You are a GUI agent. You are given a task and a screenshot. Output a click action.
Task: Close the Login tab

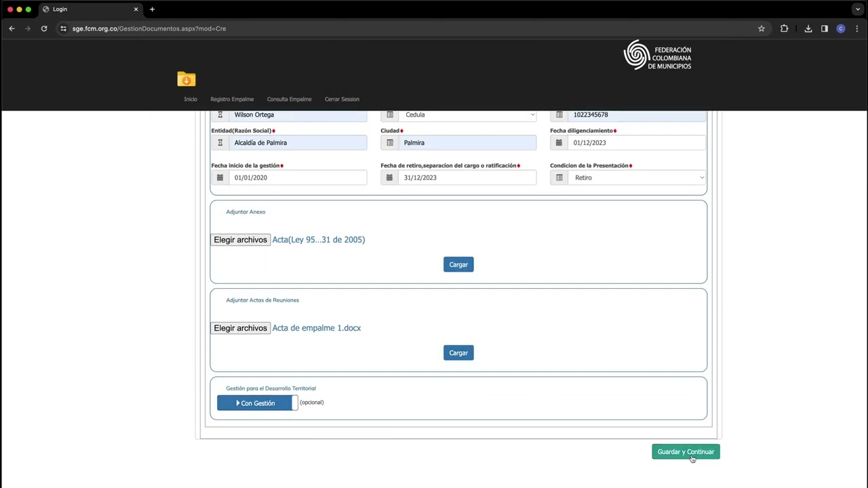click(136, 9)
